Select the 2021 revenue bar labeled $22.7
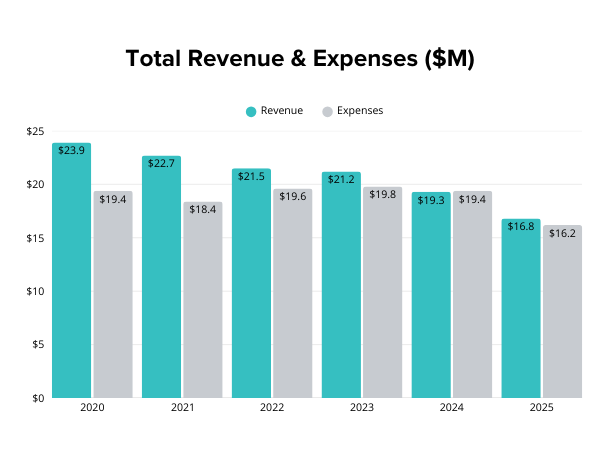This screenshot has height=450, width=600. click(x=162, y=277)
